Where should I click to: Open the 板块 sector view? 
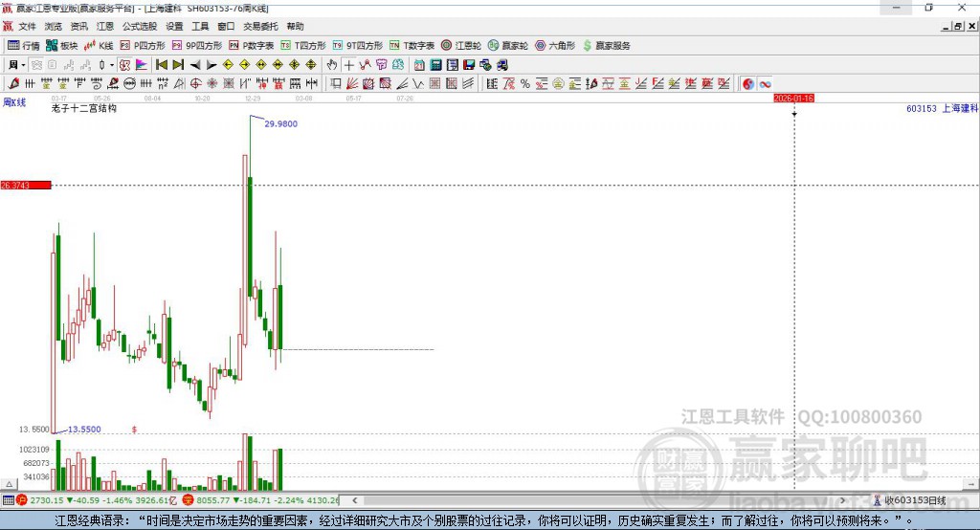tap(62, 46)
